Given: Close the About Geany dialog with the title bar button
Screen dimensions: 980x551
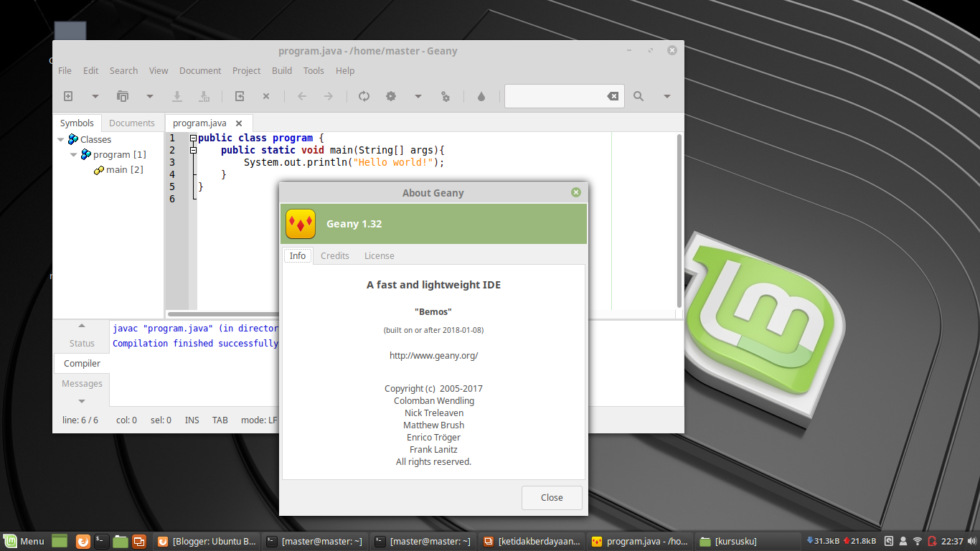Looking at the screenshot, I should tap(575, 192).
